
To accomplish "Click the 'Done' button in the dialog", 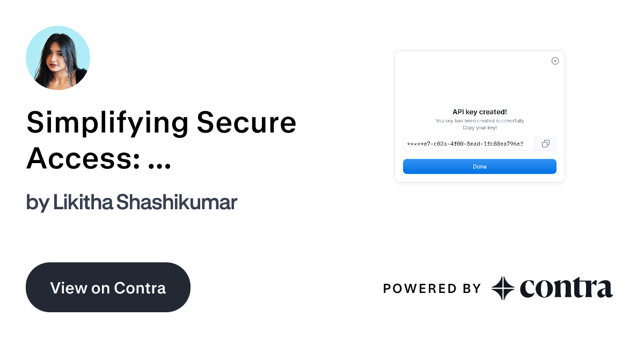I will (x=479, y=166).
